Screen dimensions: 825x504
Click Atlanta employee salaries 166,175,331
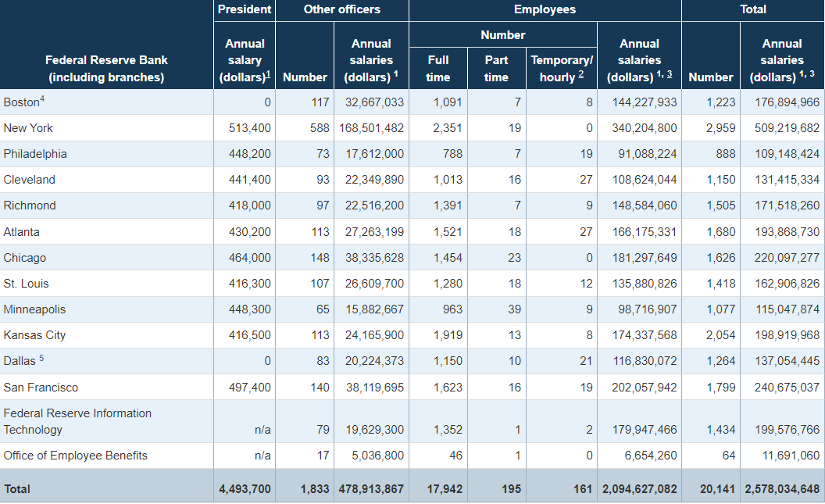[645, 231]
